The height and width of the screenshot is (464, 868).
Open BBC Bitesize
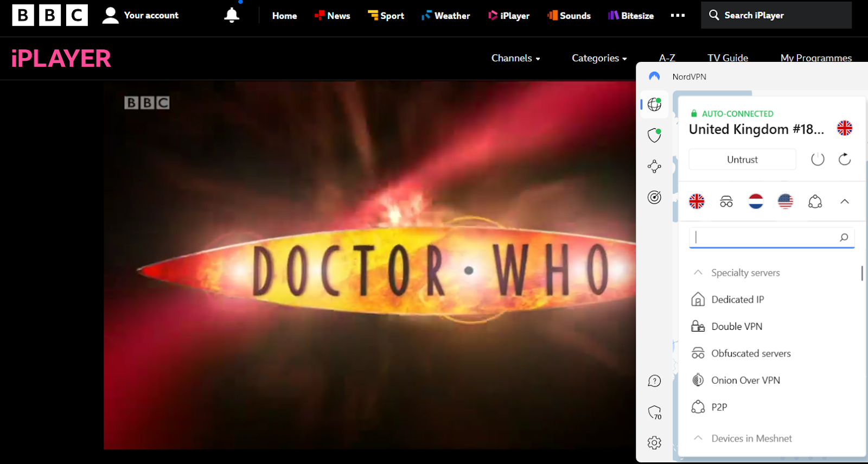coord(631,16)
